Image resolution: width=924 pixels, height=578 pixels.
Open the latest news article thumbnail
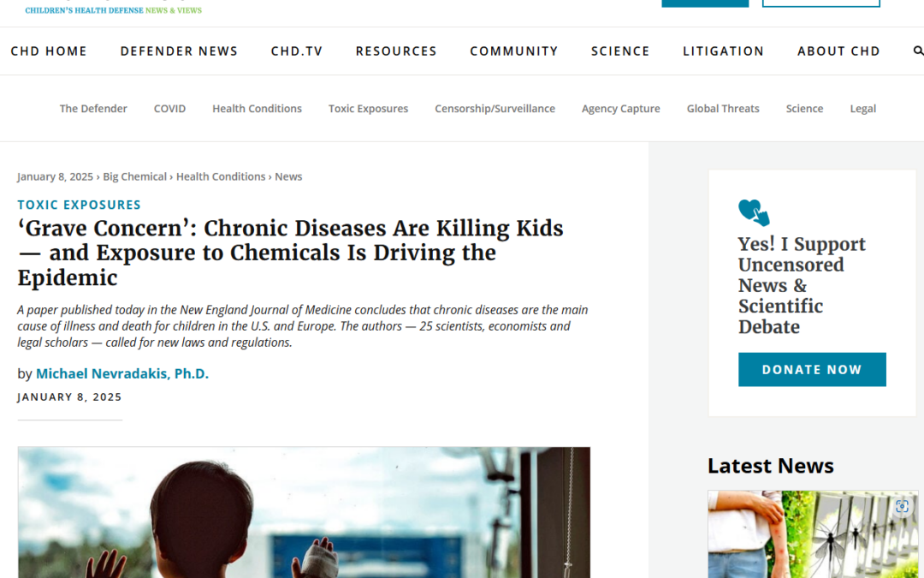click(x=812, y=534)
